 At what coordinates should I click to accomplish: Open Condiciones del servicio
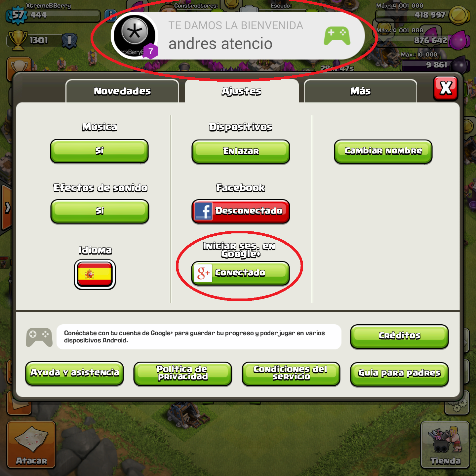(x=291, y=374)
